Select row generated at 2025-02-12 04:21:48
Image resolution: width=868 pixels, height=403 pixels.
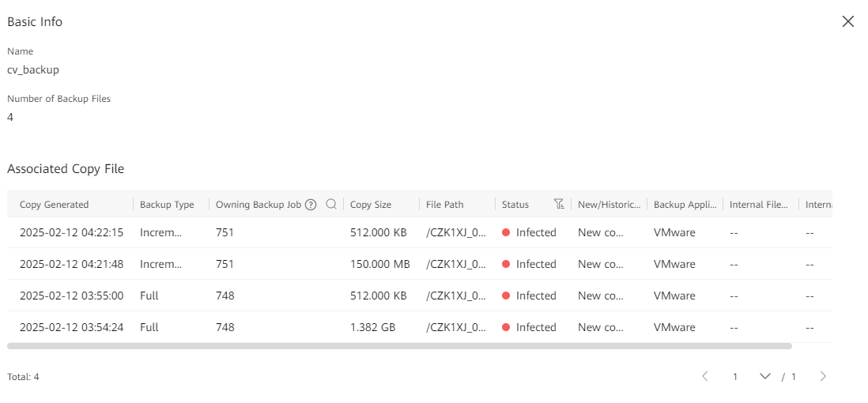click(71, 265)
